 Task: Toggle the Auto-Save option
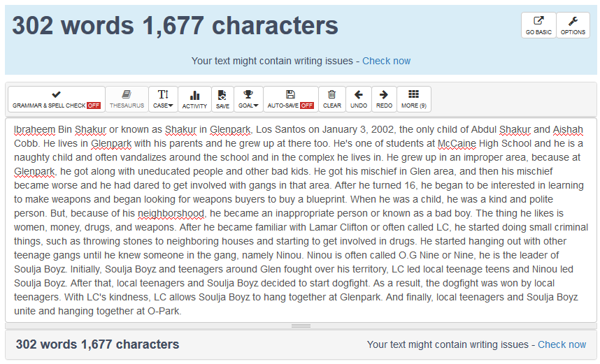[290, 99]
